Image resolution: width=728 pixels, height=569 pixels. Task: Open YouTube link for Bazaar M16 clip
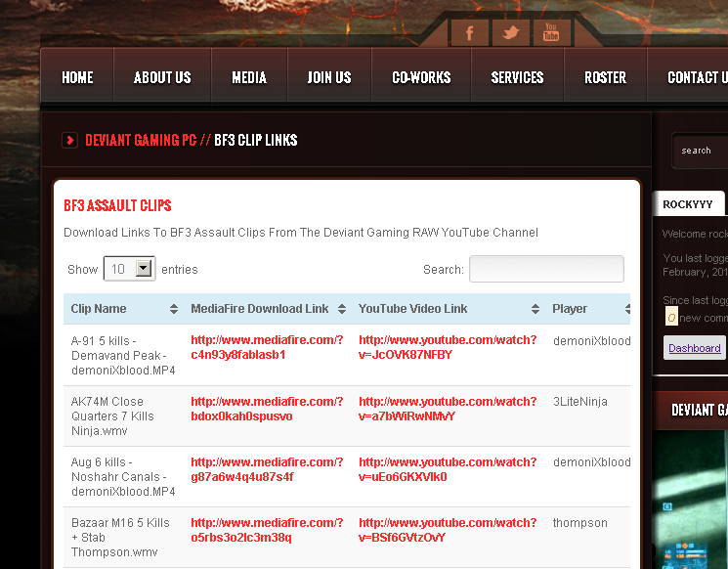[448, 530]
